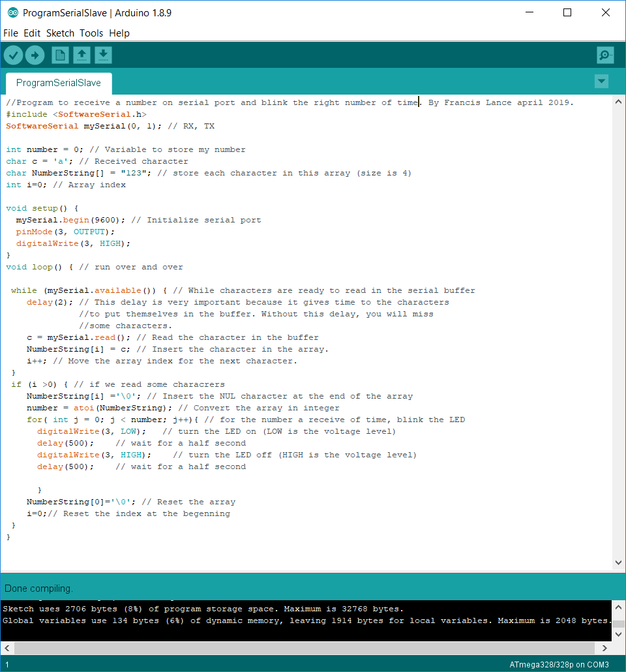Click console scrollbar up arrow
The width and height of the screenshot is (626, 672).
618,607
